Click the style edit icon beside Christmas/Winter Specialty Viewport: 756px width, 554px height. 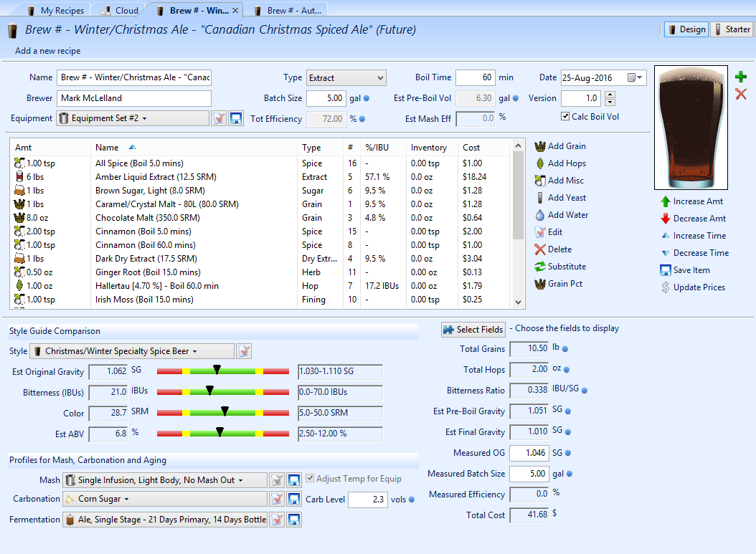pos(244,351)
